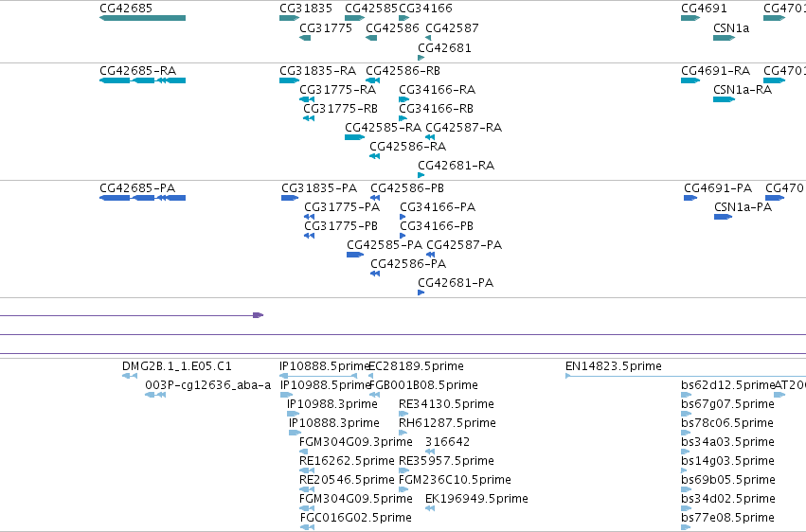Open protein CG42681-PA
This screenshot has width=806, height=532.
[421, 293]
